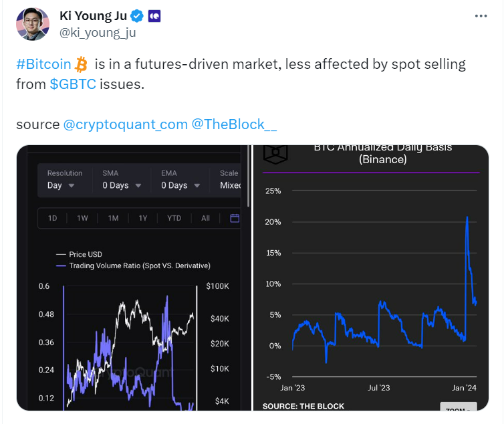Expand the EMA 0 Days dropdown
The width and height of the screenshot is (504, 424).
tap(180, 180)
